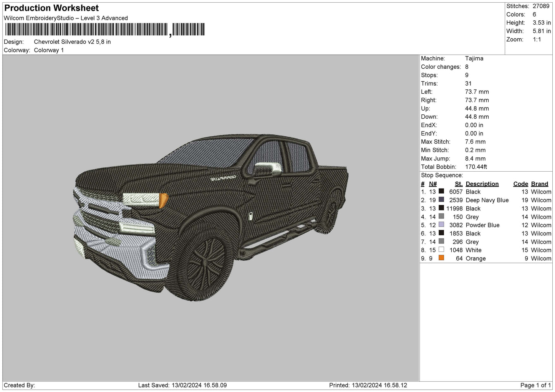Click the 'Left:' measurement label
Image resolution: width=555 pixels, height=392 pixels.
[x=426, y=92]
